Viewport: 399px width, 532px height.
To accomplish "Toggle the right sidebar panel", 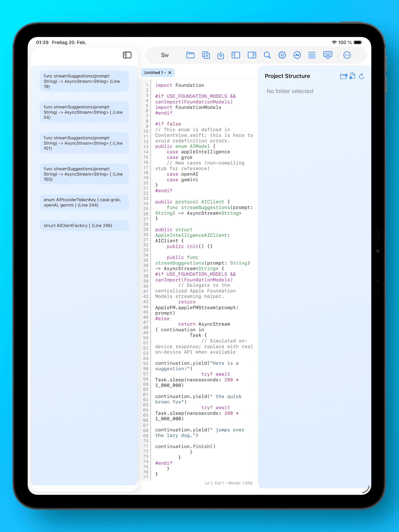I will coord(252,55).
